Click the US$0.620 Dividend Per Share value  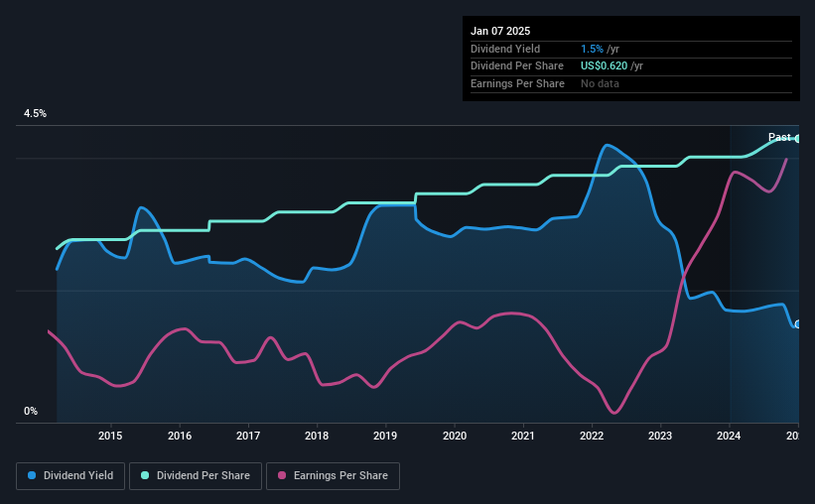click(604, 66)
